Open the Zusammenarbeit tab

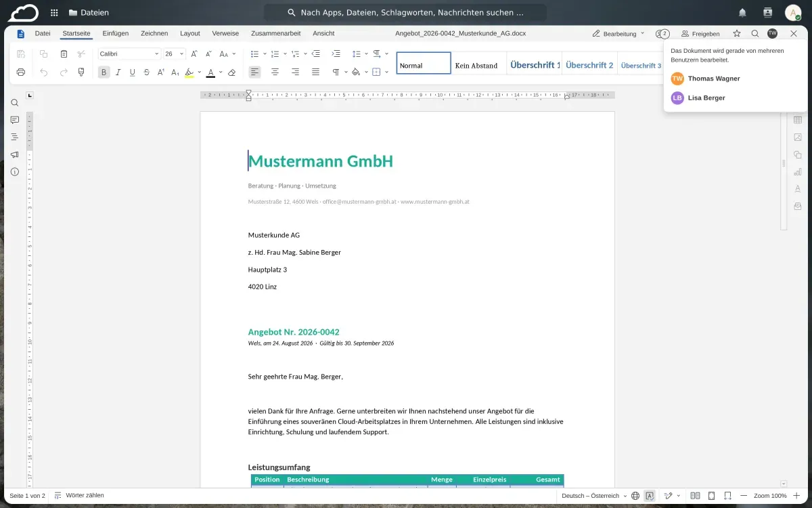tap(275, 33)
